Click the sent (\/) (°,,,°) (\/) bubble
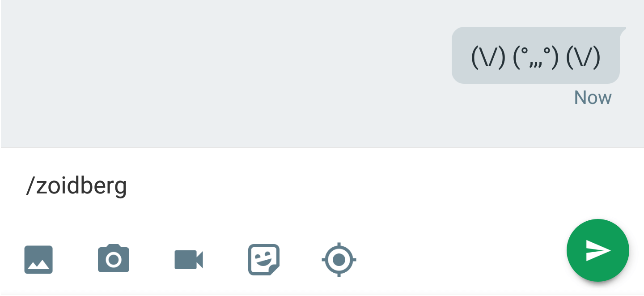 coord(536,56)
